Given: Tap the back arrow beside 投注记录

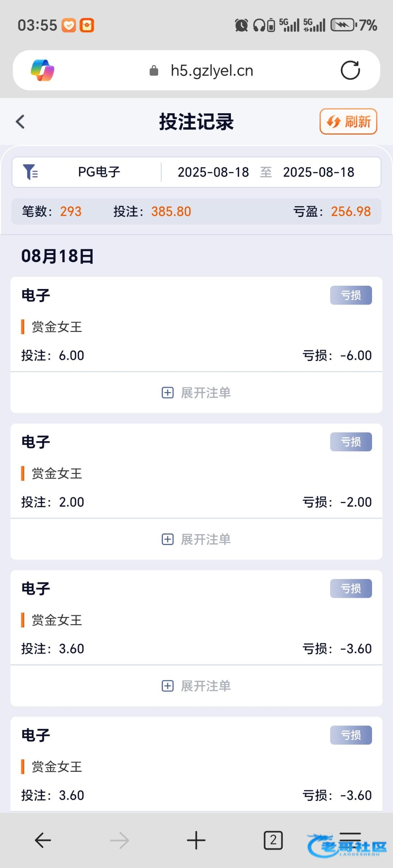Looking at the screenshot, I should point(21,122).
